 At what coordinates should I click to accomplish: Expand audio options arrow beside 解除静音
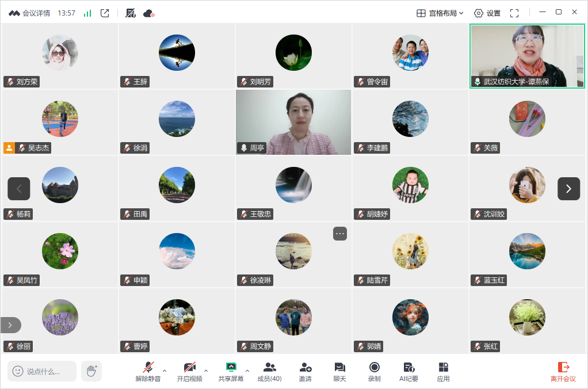click(x=165, y=370)
